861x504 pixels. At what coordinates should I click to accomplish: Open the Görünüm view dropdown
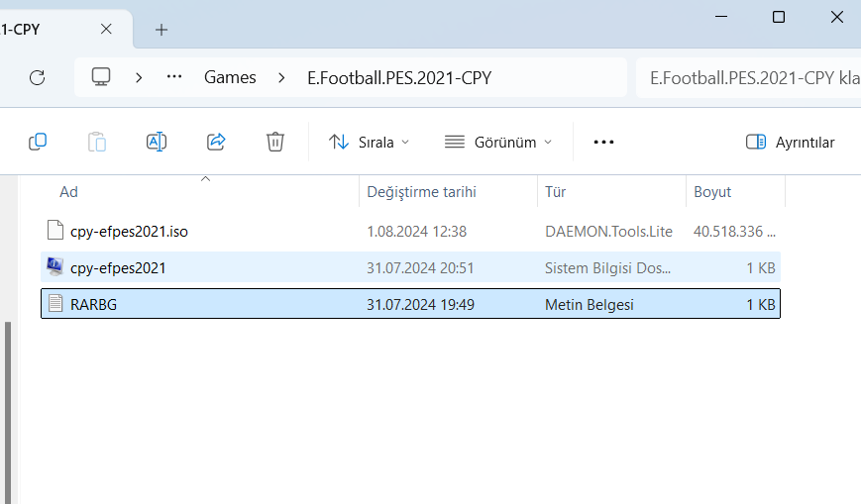(498, 143)
